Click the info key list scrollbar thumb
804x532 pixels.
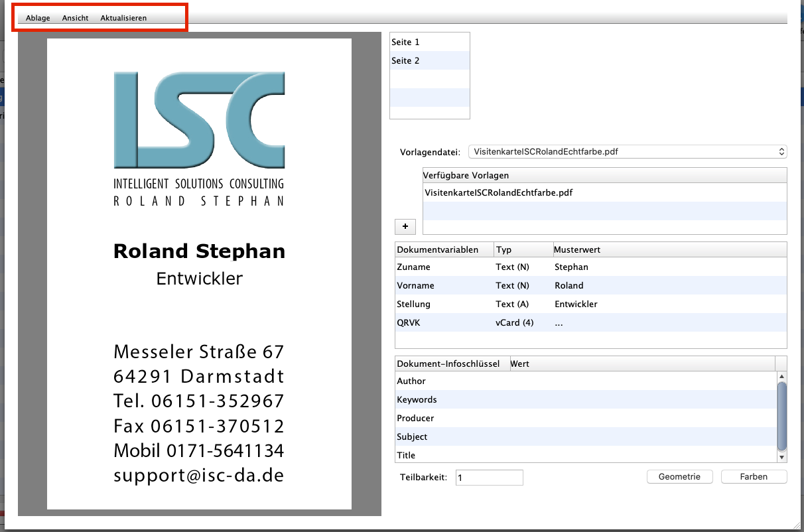[782, 415]
